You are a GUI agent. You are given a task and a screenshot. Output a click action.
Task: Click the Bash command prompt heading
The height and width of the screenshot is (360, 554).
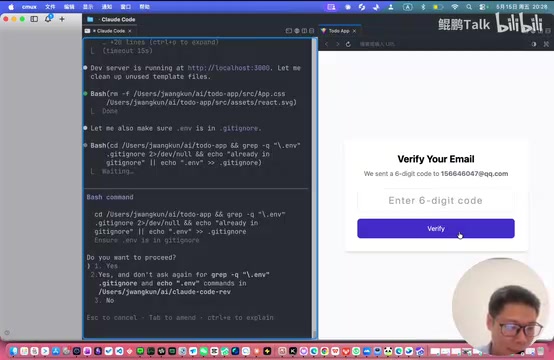(110, 197)
